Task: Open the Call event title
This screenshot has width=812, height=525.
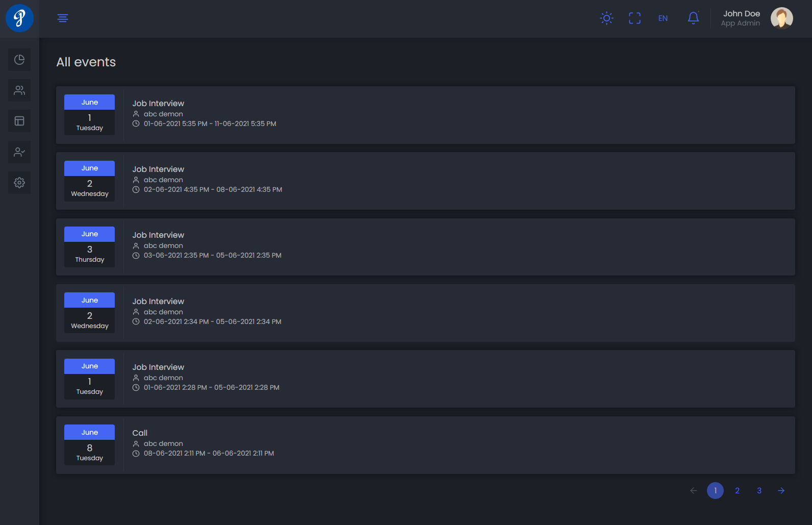Action: pyautogui.click(x=140, y=433)
